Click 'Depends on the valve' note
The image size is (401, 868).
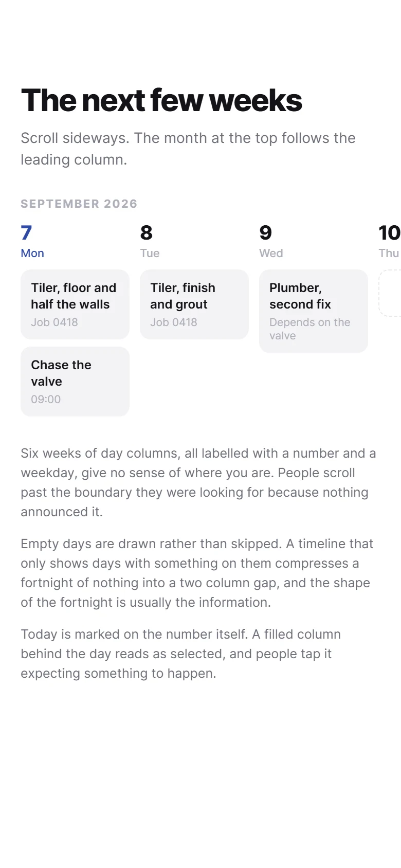pyautogui.click(x=310, y=329)
